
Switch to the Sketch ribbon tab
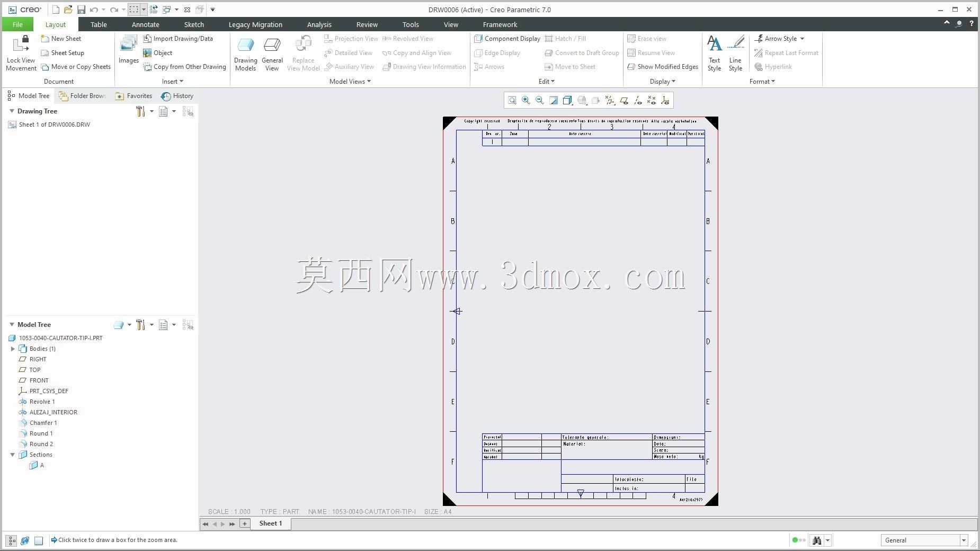tap(194, 24)
